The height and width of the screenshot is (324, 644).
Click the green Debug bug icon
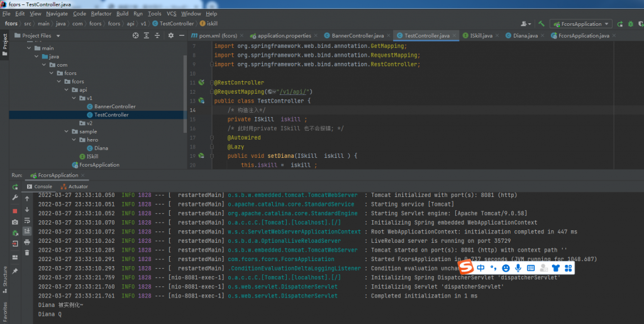point(630,24)
